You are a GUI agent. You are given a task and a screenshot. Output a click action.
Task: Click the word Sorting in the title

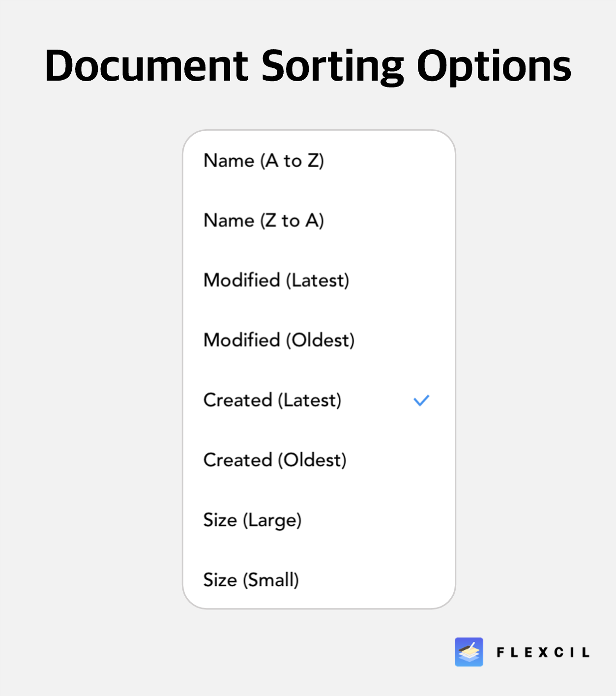(332, 68)
